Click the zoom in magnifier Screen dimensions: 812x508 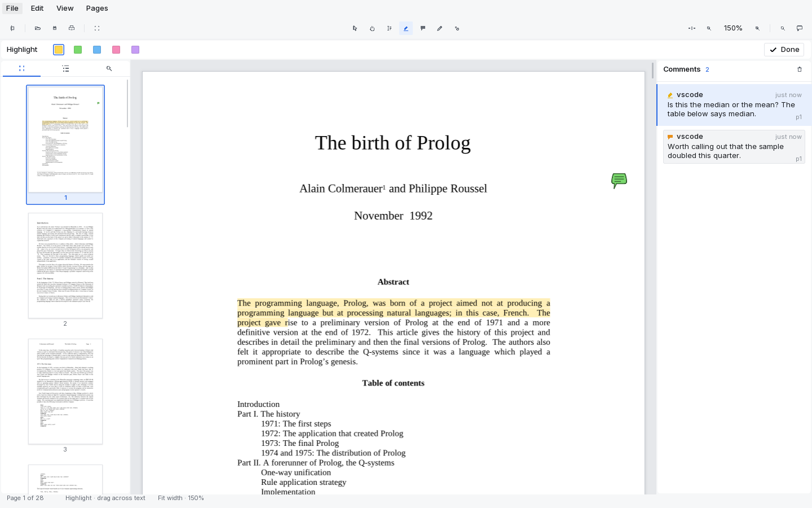757,28
